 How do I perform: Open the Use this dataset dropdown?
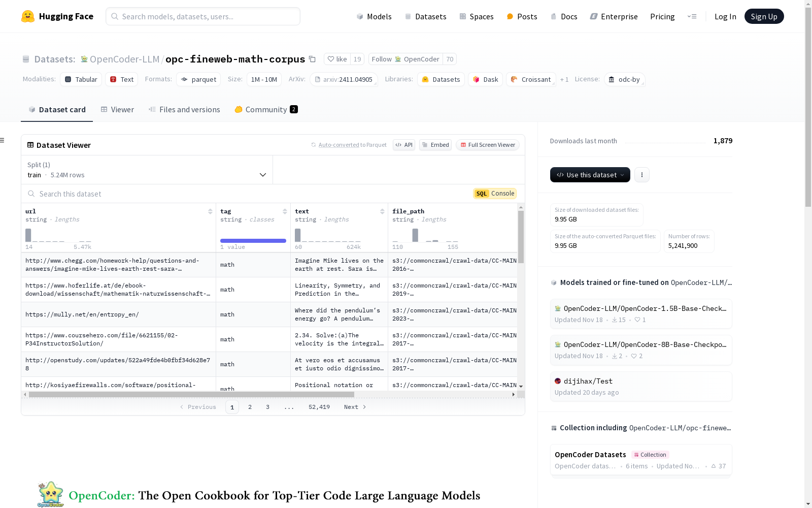[x=590, y=175]
